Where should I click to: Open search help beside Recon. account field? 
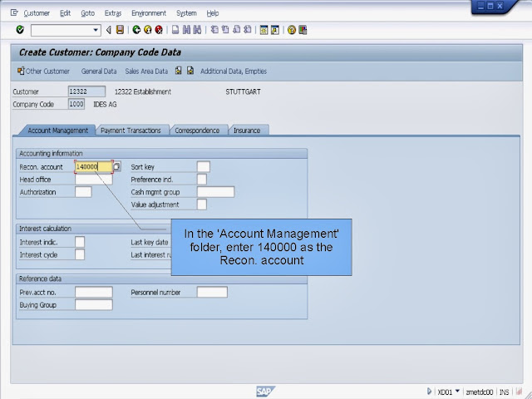pyautogui.click(x=116, y=166)
